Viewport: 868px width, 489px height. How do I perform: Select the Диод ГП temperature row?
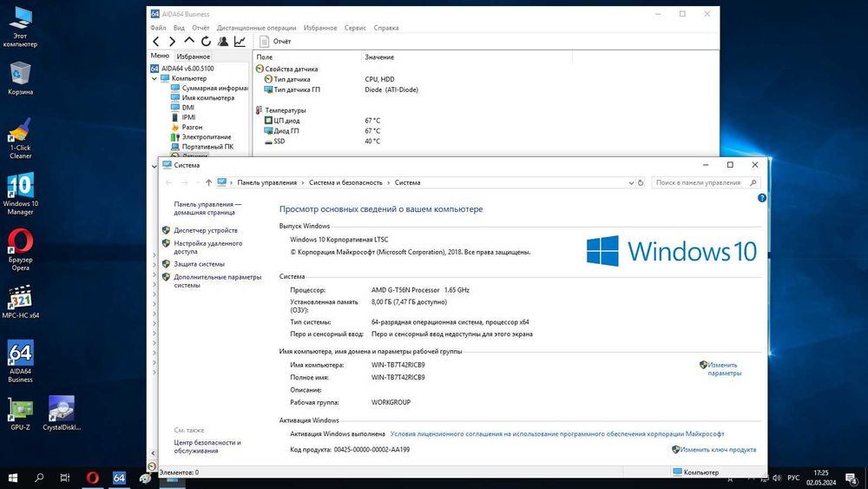(x=323, y=131)
